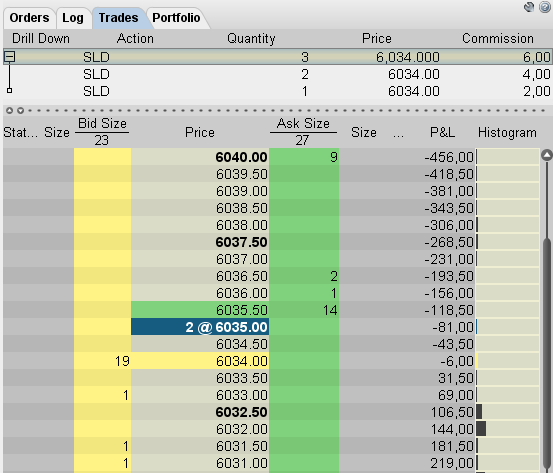Screen dimensions: 553x473
Task: Click the P&L value -456,00
Action: (449, 157)
